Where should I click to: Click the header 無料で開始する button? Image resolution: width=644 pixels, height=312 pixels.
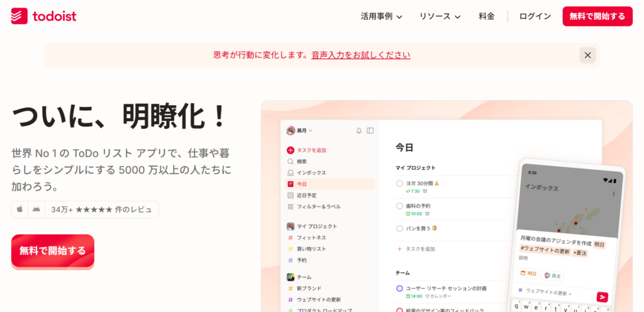tap(597, 16)
